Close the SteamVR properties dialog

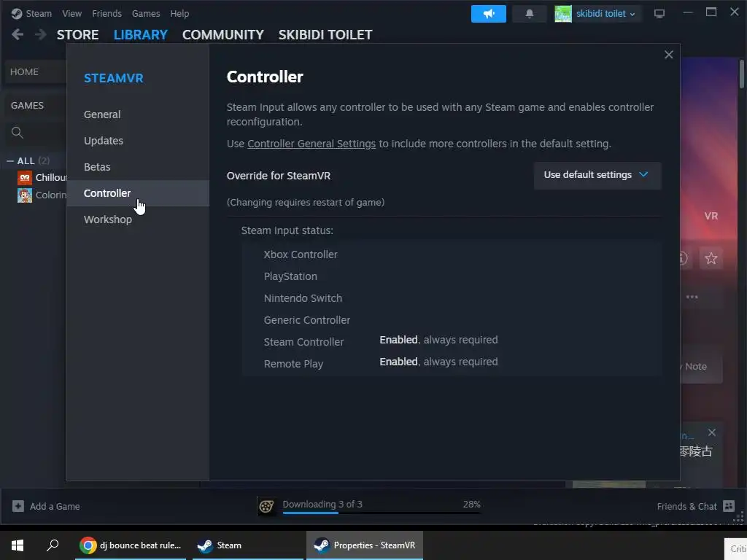pyautogui.click(x=668, y=55)
